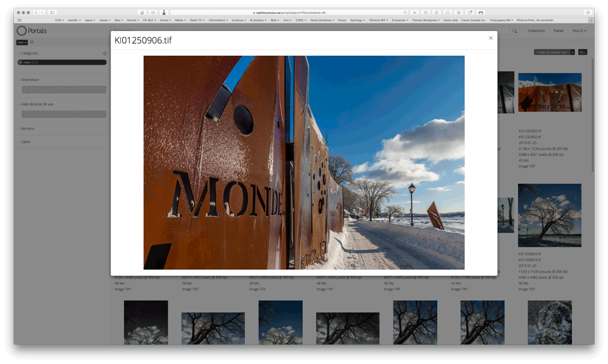This screenshot has height=364, width=608.
Task: Open the Météo bookmarks folder
Action: [x=181, y=20]
